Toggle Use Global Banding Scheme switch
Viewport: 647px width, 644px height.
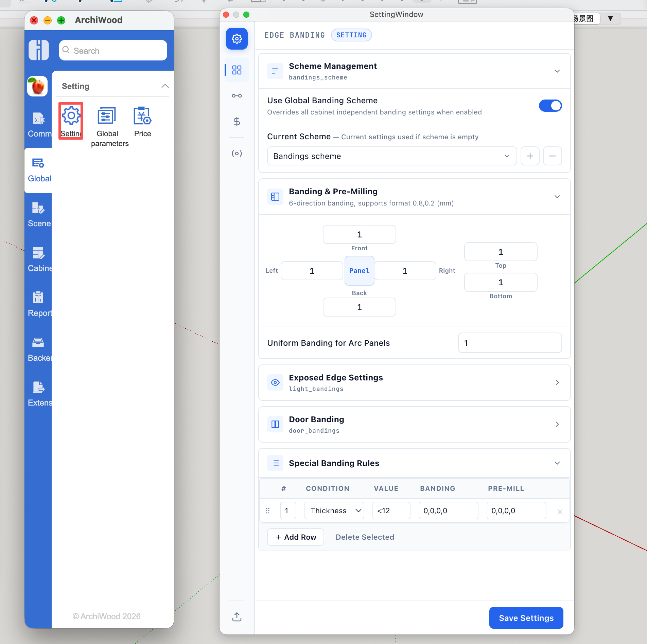tap(550, 106)
